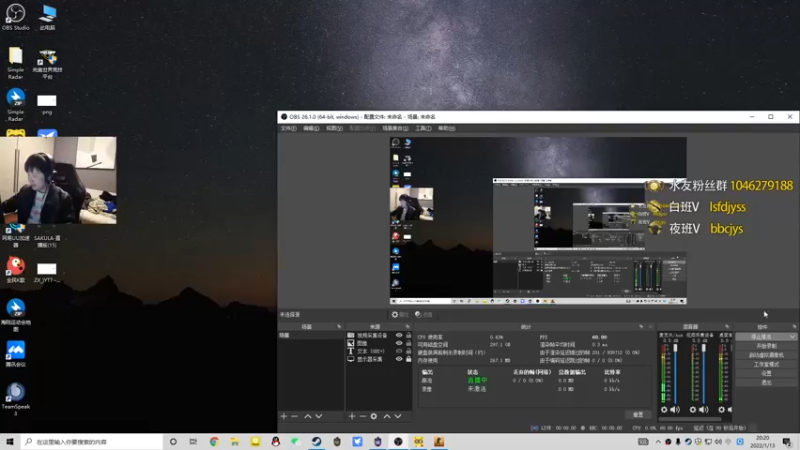Click the 开始录制 start recording button
800x450 pixels.
click(x=766, y=346)
